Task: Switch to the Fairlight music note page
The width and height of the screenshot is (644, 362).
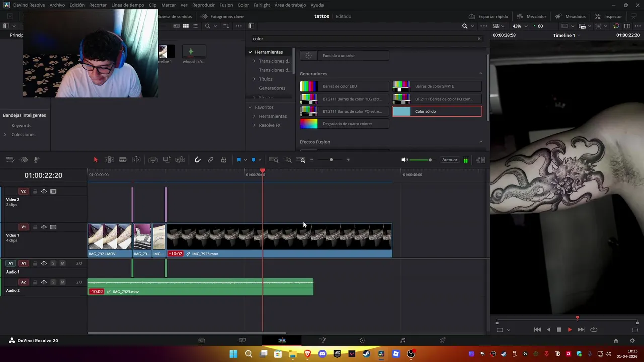Action: coord(403,341)
